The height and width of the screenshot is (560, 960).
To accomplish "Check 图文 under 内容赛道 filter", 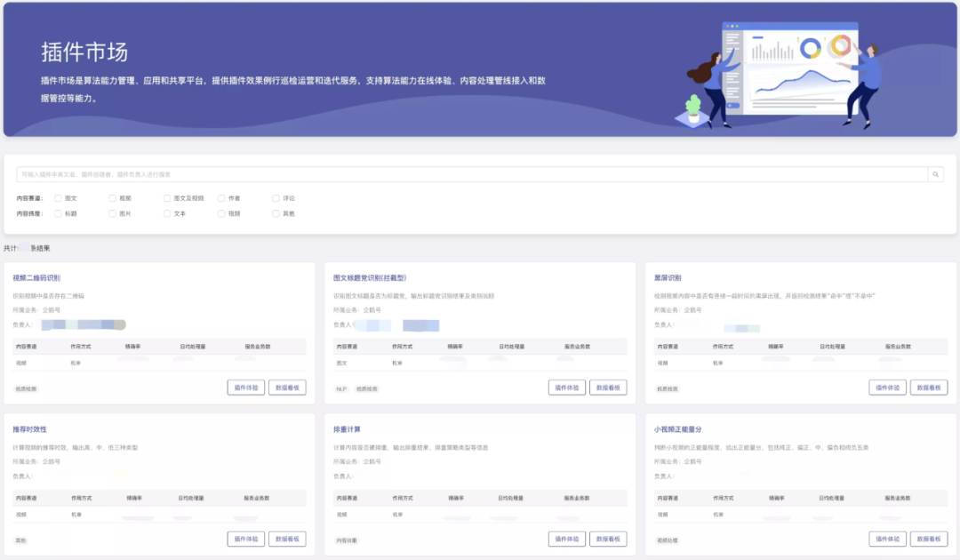I will click(x=58, y=198).
